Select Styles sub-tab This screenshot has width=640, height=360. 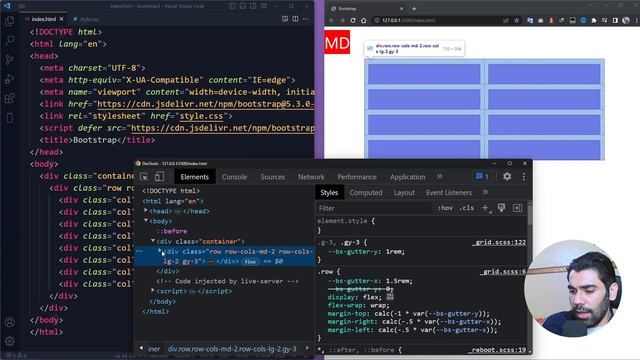[329, 193]
